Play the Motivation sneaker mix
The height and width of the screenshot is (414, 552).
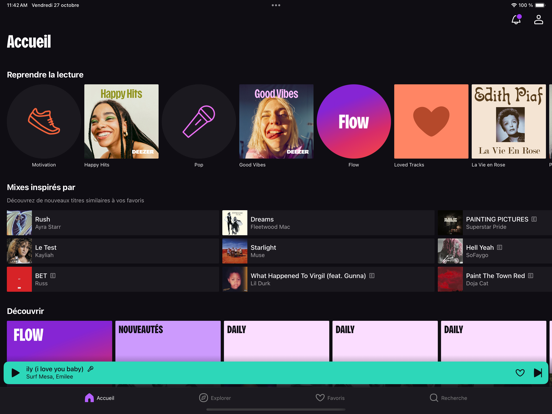click(x=44, y=121)
